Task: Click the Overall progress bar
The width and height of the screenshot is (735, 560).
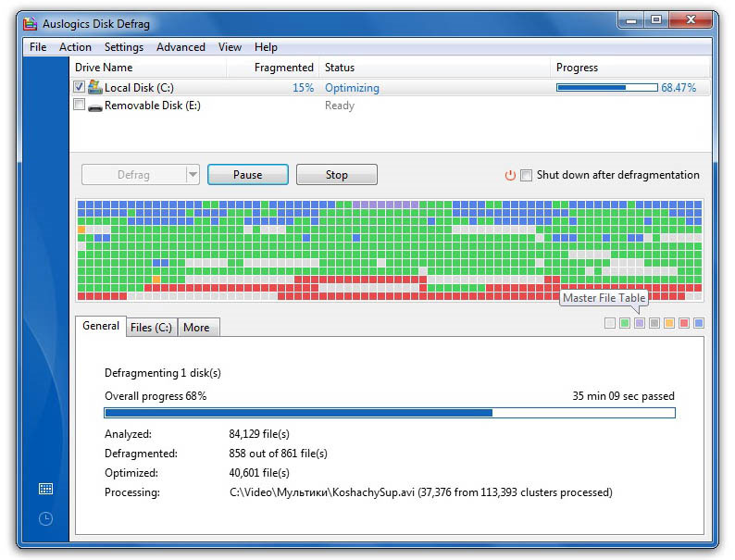Action: coord(390,413)
